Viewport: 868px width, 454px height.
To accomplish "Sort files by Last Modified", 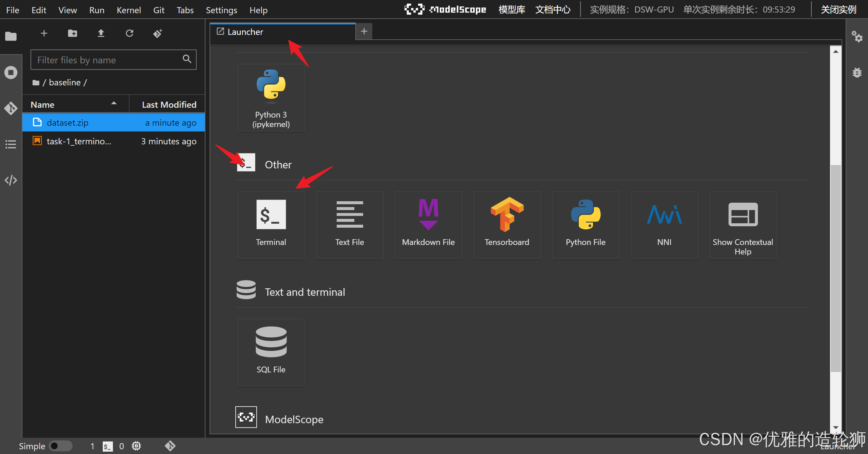I will 169,105.
